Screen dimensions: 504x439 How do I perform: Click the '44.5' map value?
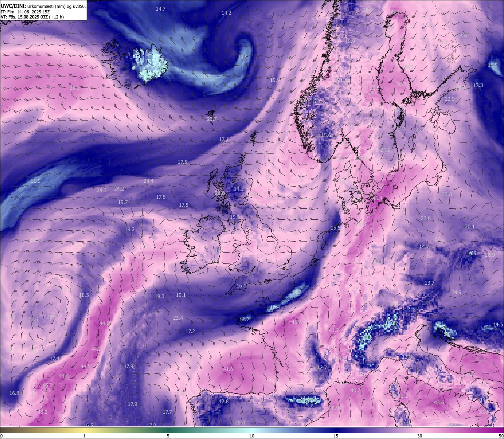[85, 366]
